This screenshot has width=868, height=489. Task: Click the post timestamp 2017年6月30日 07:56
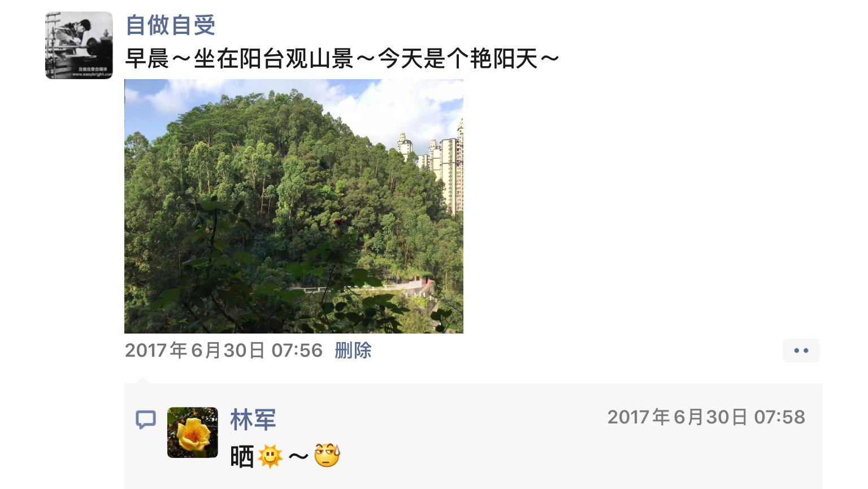[x=224, y=350]
